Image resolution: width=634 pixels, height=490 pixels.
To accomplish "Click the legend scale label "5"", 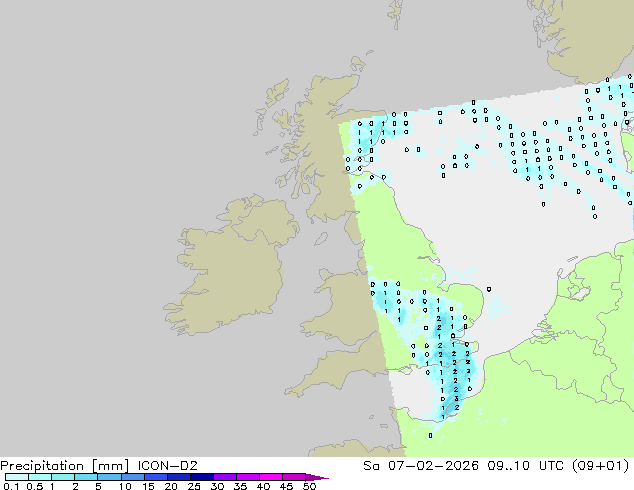I will (x=98, y=486).
